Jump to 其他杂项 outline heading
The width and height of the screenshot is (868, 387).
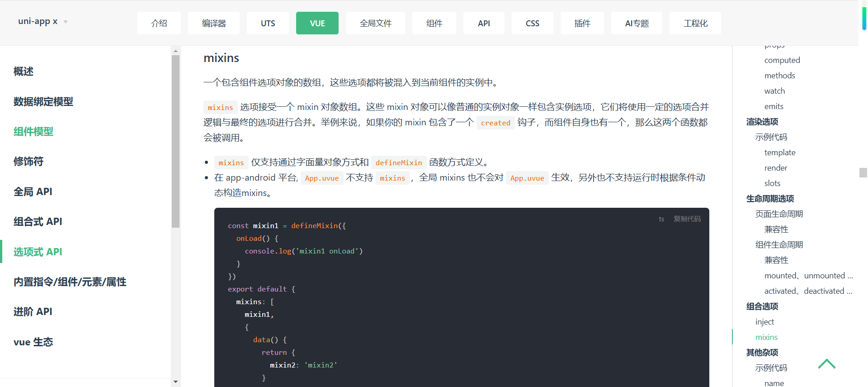click(762, 353)
